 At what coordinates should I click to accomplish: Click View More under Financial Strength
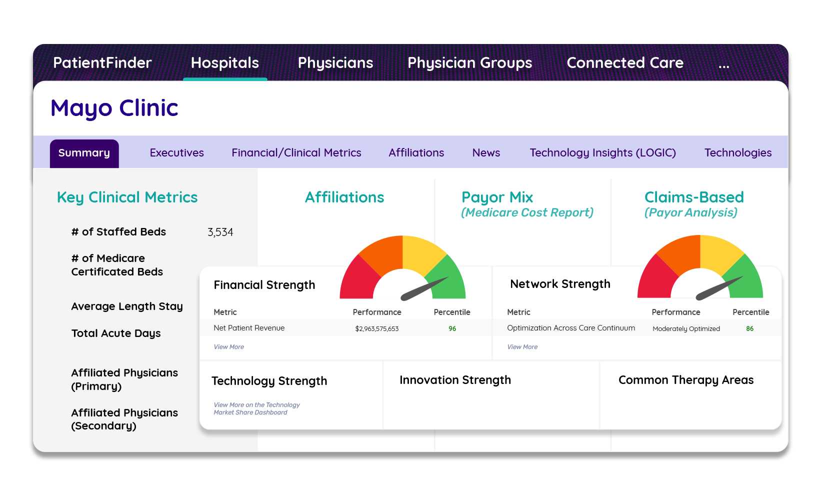click(229, 347)
